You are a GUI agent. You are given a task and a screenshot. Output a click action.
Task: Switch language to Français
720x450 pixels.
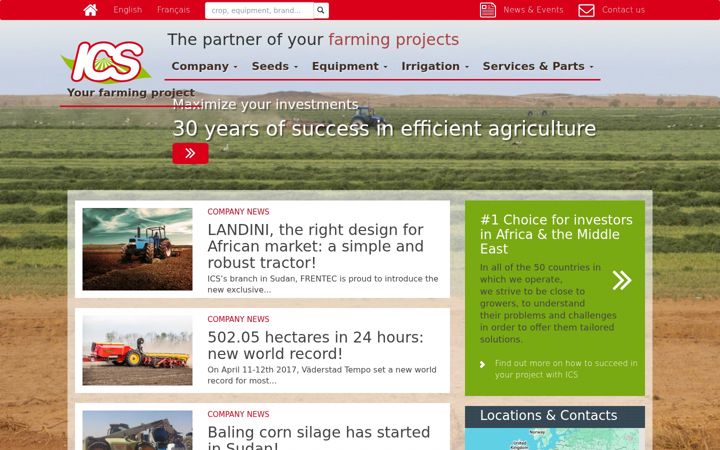pos(173,10)
